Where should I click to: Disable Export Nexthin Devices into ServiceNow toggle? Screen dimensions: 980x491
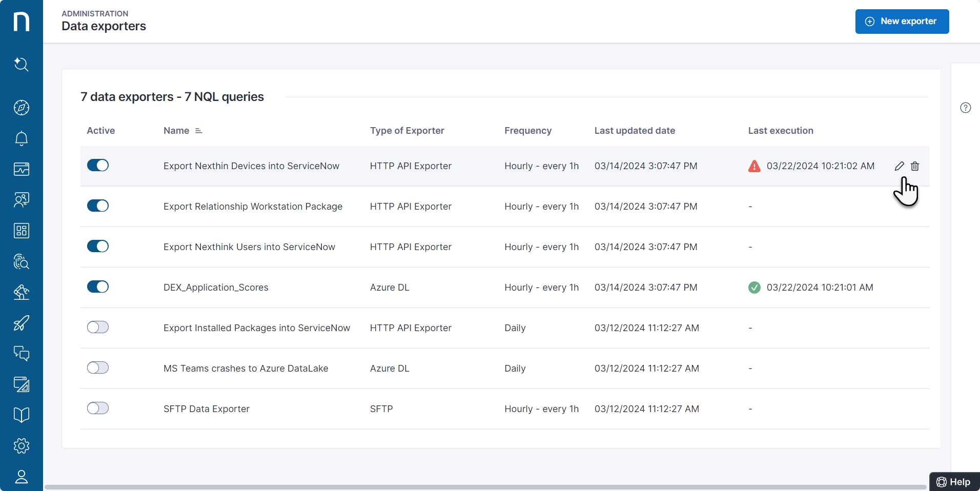click(98, 165)
